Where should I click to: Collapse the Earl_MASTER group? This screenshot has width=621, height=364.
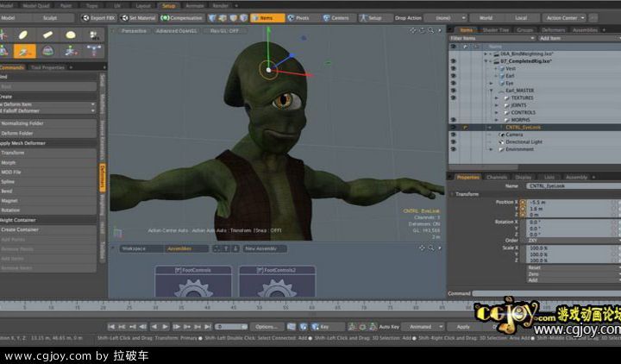coord(492,91)
